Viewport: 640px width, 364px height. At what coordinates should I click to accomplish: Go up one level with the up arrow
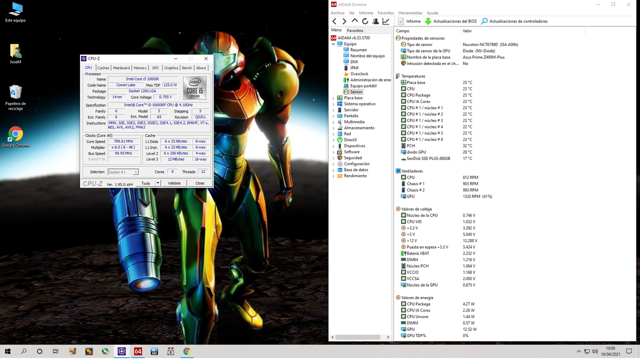click(354, 21)
